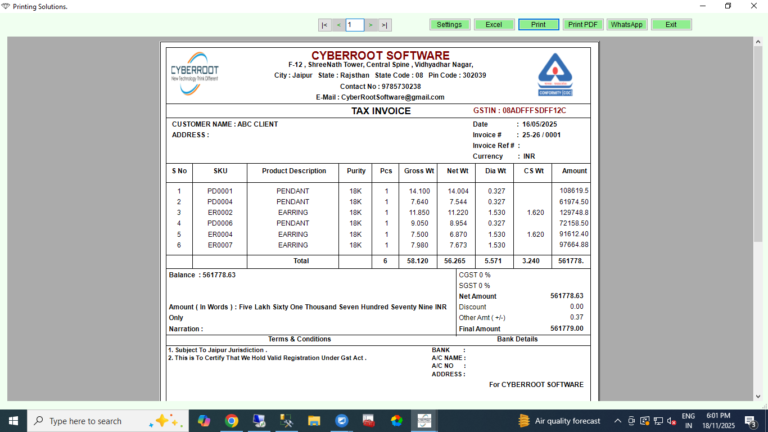Show hidden system tray icons chevron
Viewport: 768px width, 432px height.
click(618, 421)
